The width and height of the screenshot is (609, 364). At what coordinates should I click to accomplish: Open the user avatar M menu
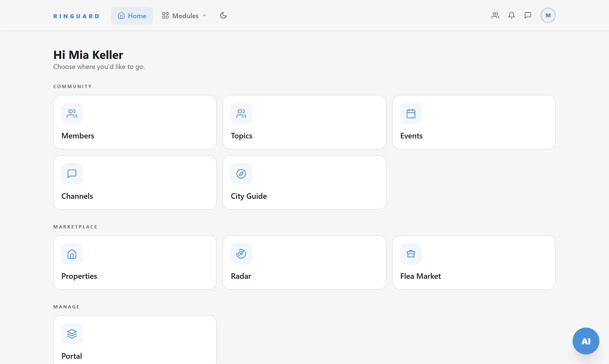coord(548,16)
